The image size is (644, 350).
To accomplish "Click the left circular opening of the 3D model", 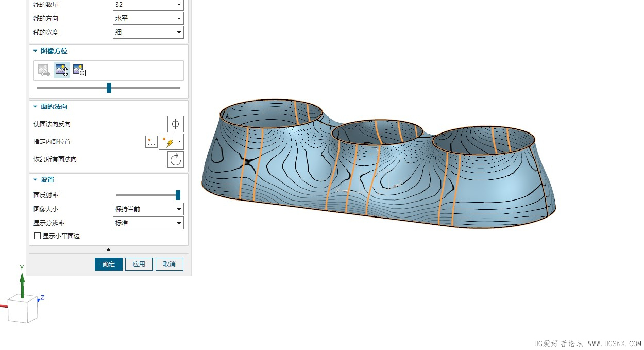I will 272,113.
